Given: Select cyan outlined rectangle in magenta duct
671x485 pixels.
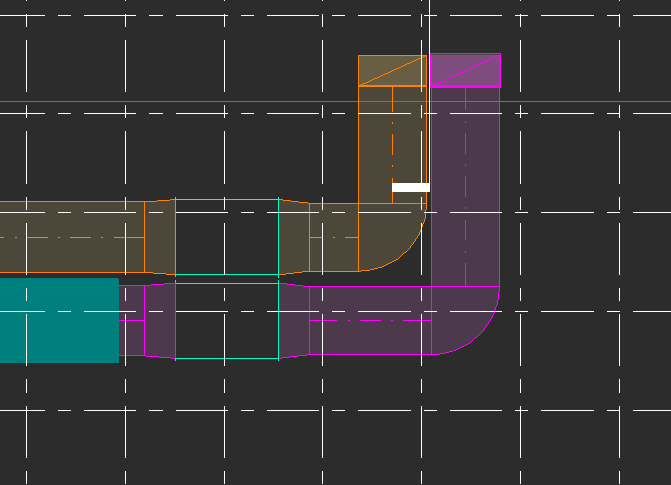Looking at the screenshot, I should [x=227, y=321].
